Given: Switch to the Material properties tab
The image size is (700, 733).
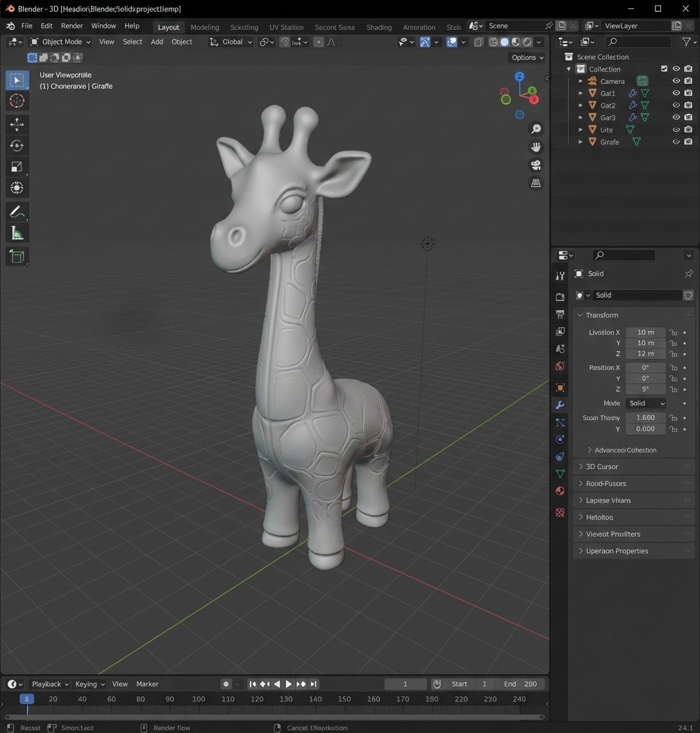Looking at the screenshot, I should click(560, 491).
